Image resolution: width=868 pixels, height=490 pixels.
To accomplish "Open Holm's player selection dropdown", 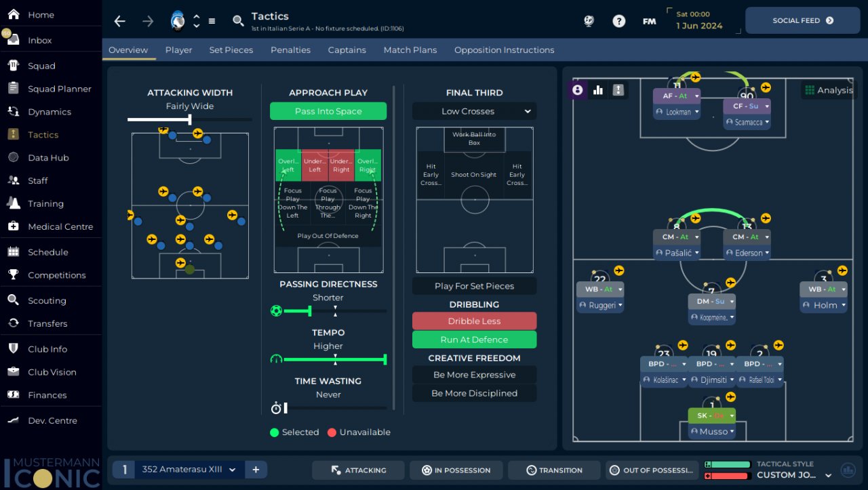I will tap(823, 306).
